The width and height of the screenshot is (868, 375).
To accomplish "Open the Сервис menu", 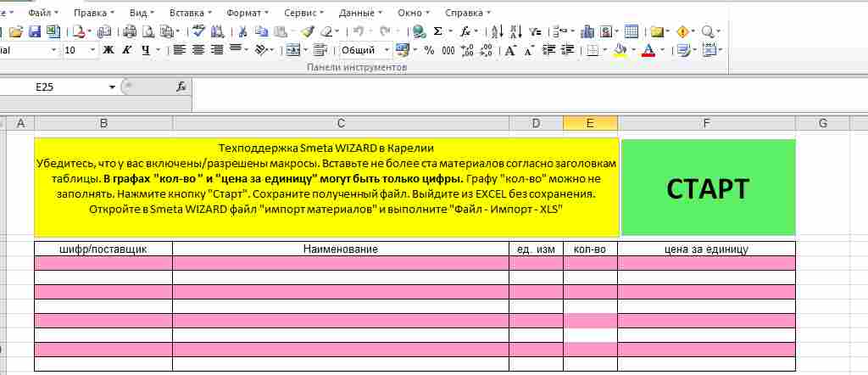I will (x=304, y=12).
